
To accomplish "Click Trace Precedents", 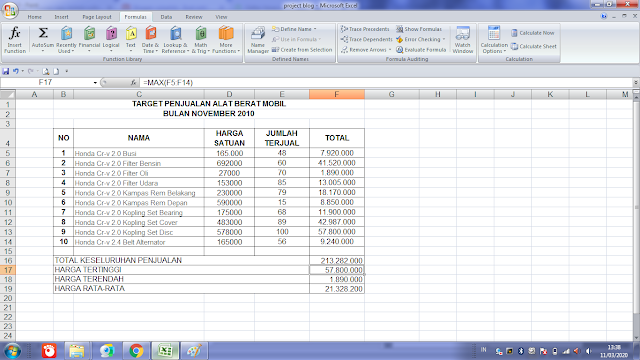I will coord(365,29).
